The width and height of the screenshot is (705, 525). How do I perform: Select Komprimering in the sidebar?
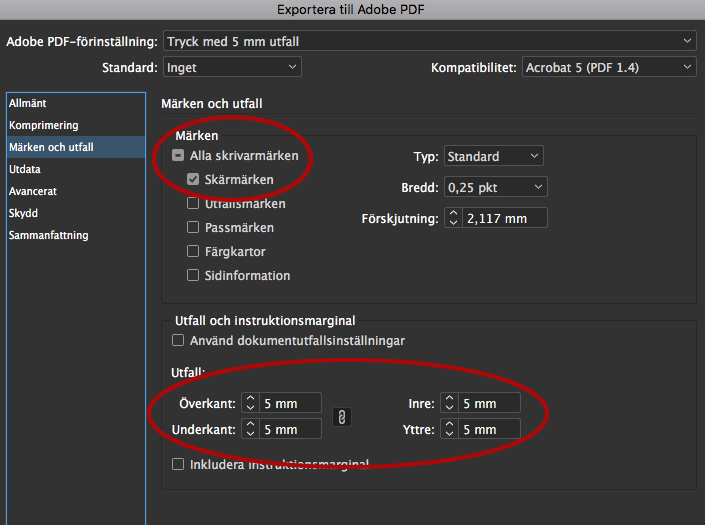pos(76,125)
